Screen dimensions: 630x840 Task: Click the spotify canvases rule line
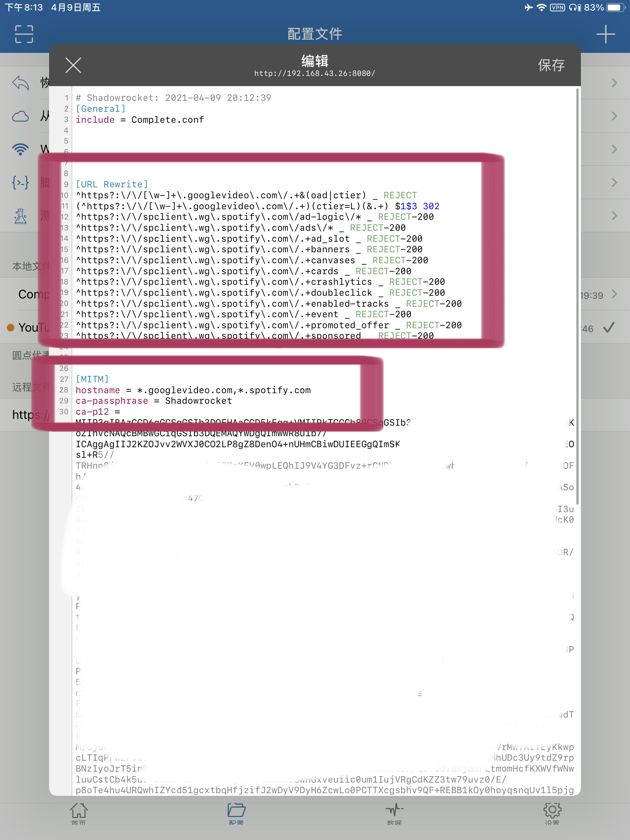[x=252, y=261]
